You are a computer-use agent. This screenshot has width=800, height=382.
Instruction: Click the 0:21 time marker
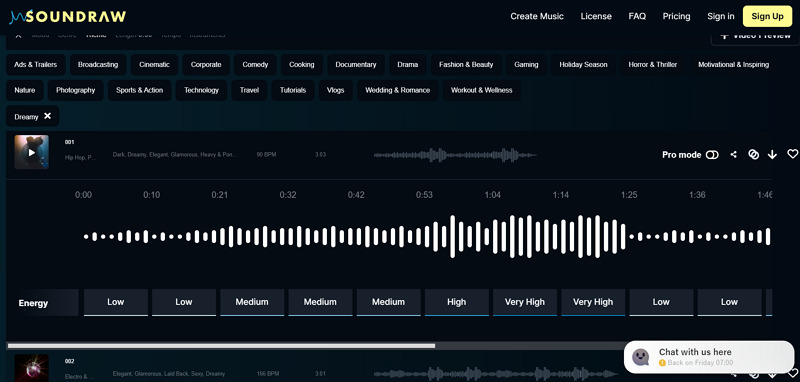point(219,195)
